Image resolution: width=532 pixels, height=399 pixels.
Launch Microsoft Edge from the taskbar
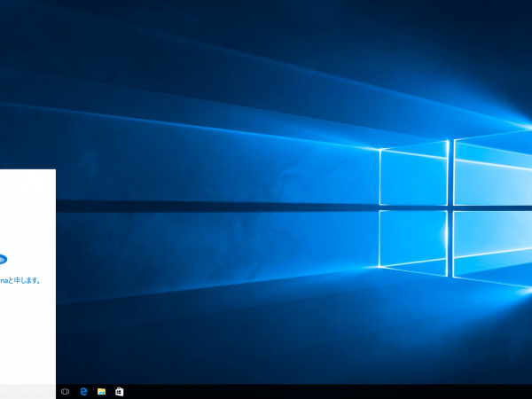(x=83, y=392)
